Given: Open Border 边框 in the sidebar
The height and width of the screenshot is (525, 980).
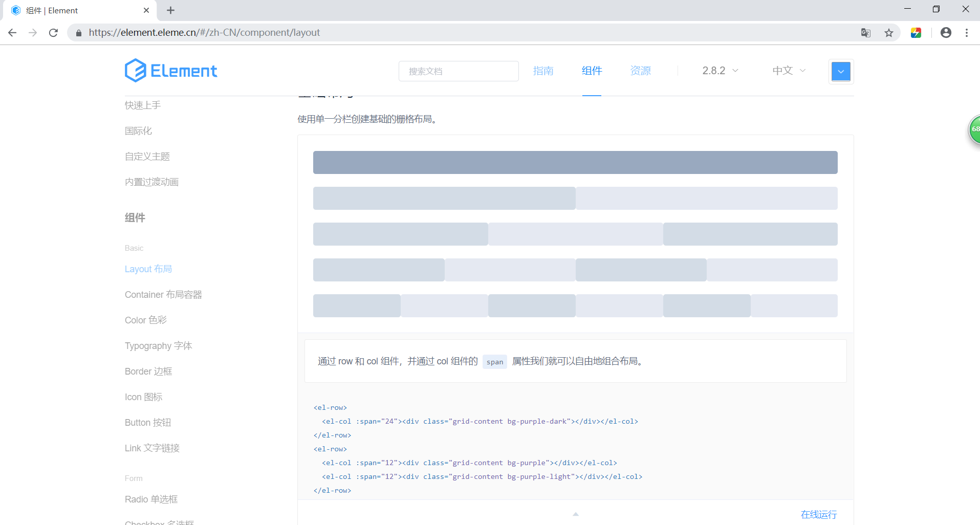Looking at the screenshot, I should 148,371.
